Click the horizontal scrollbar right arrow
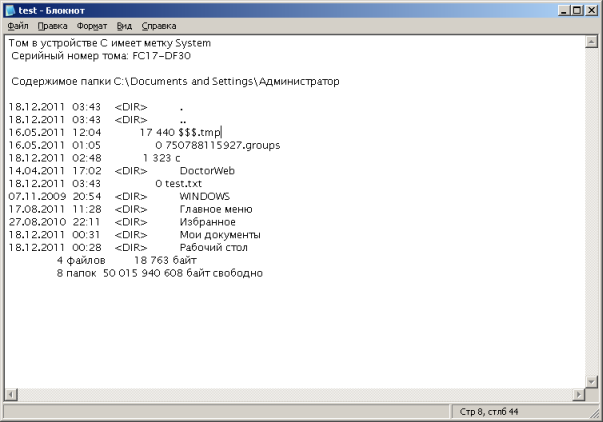 [x=578, y=394]
